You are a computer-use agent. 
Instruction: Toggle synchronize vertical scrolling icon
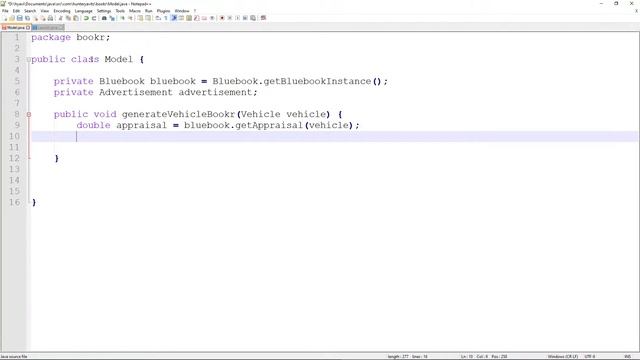click(x=140, y=18)
